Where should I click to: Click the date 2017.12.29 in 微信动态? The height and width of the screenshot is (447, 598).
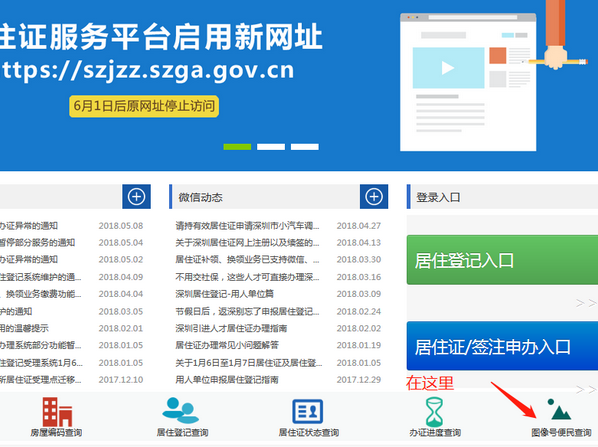(358, 379)
